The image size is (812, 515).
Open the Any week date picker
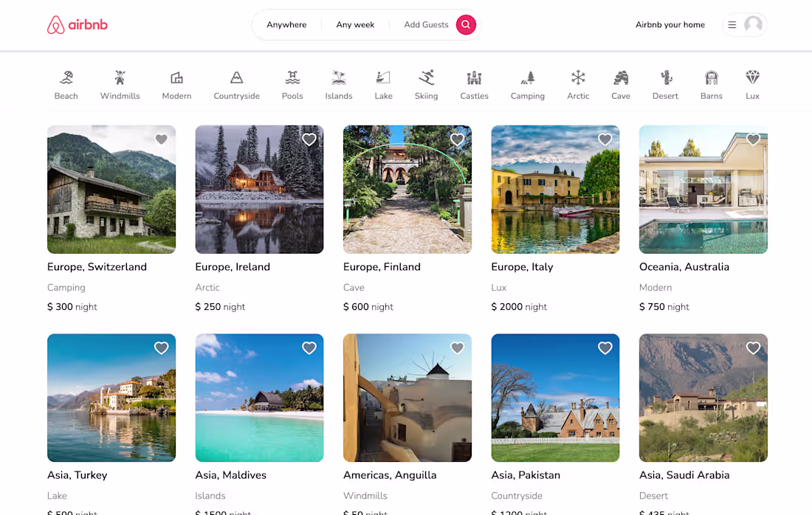coord(355,24)
